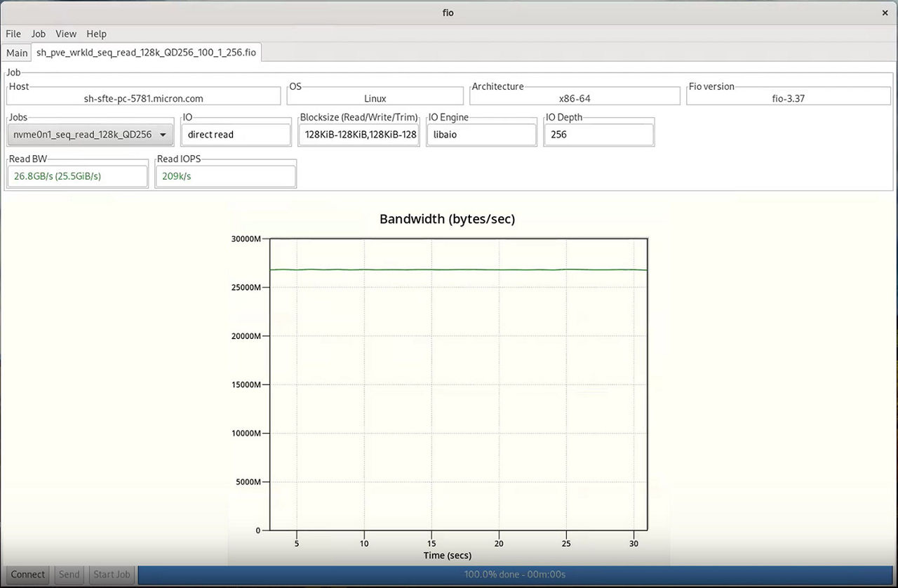
Task: Click the Read BW value field
Action: tap(77, 176)
